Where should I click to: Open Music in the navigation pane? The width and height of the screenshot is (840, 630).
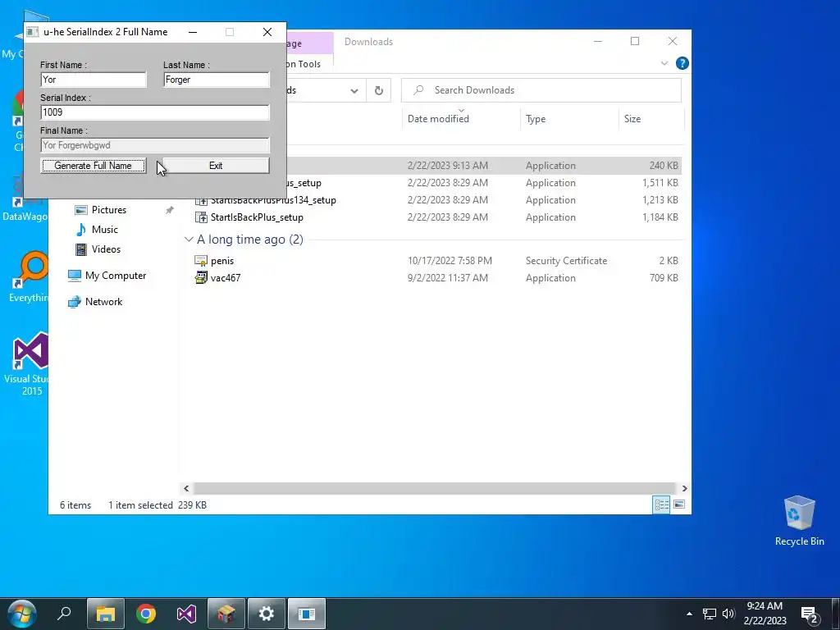pos(104,230)
